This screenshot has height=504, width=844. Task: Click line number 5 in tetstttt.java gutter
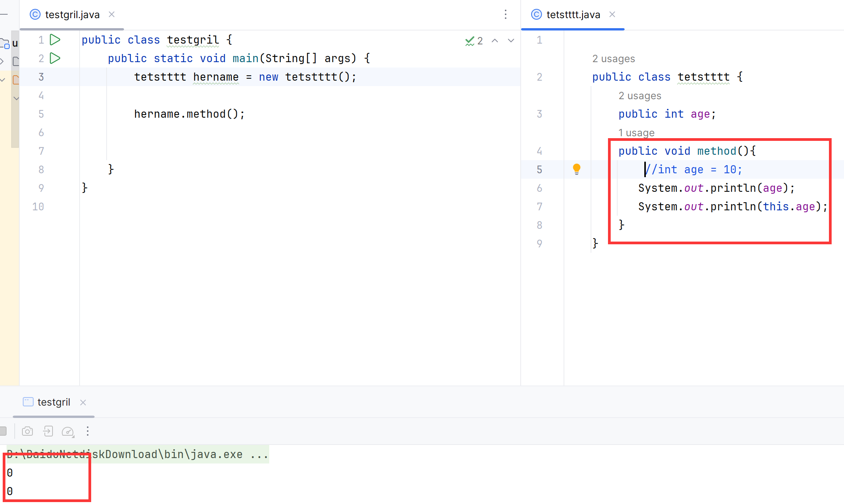click(540, 169)
